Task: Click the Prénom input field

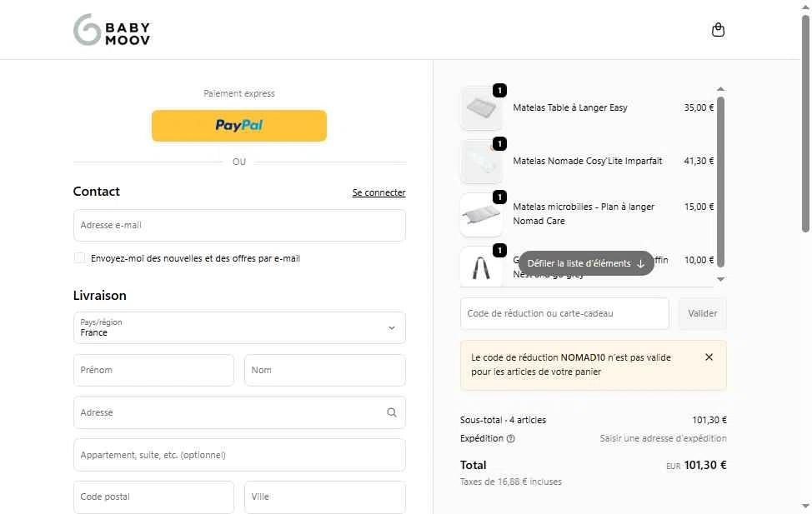Action: [x=153, y=370]
